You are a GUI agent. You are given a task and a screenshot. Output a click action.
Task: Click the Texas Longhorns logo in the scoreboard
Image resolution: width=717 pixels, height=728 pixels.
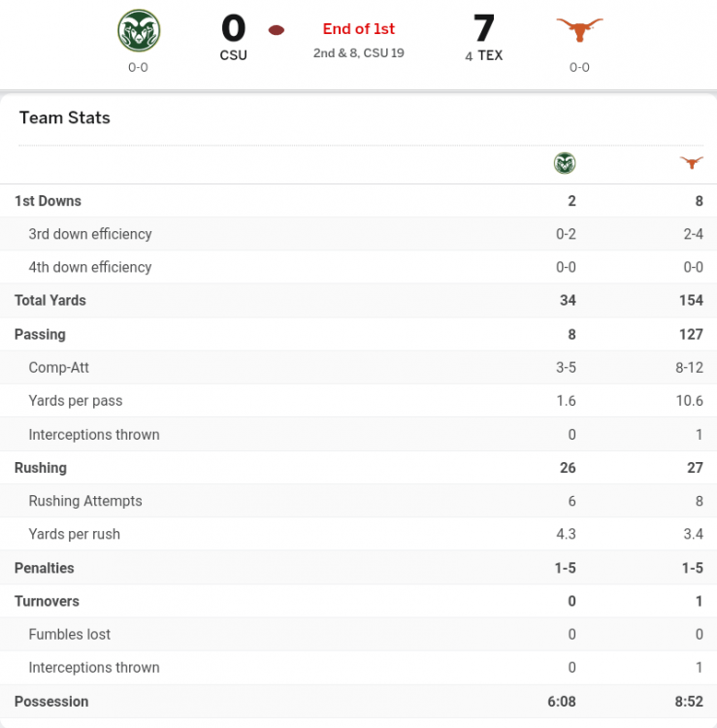point(579,30)
